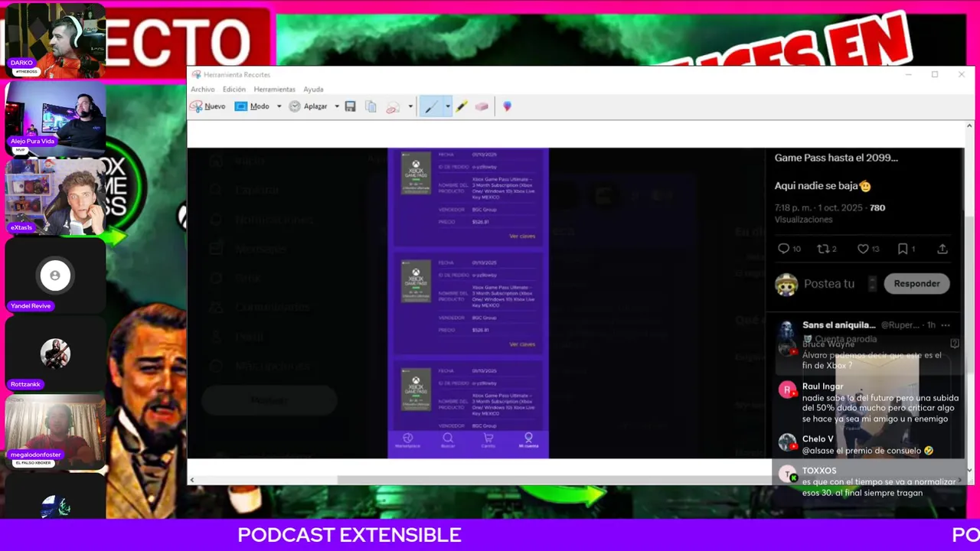Open the Carrito cart tab
Image resolution: width=980 pixels, height=551 pixels.
488,441
